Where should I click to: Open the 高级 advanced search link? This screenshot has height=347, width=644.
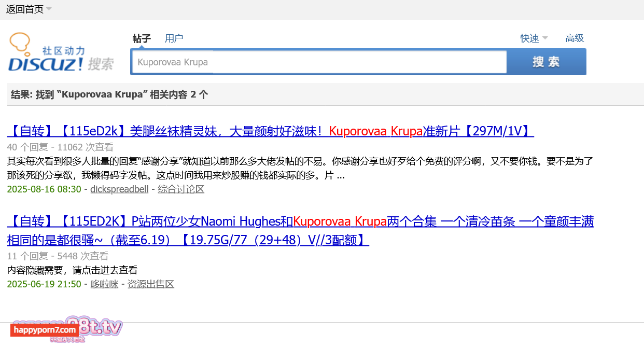tap(575, 38)
